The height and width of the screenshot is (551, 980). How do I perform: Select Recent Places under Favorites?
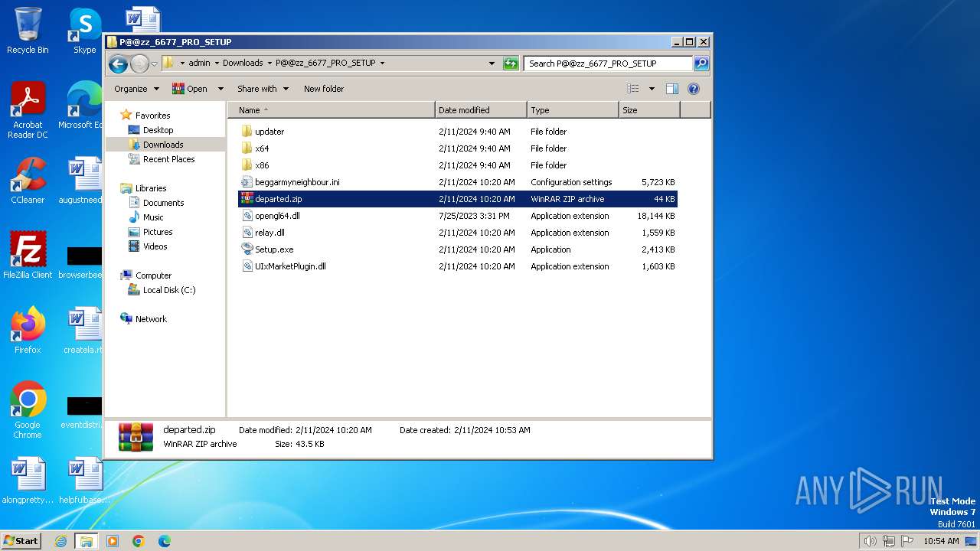point(168,159)
